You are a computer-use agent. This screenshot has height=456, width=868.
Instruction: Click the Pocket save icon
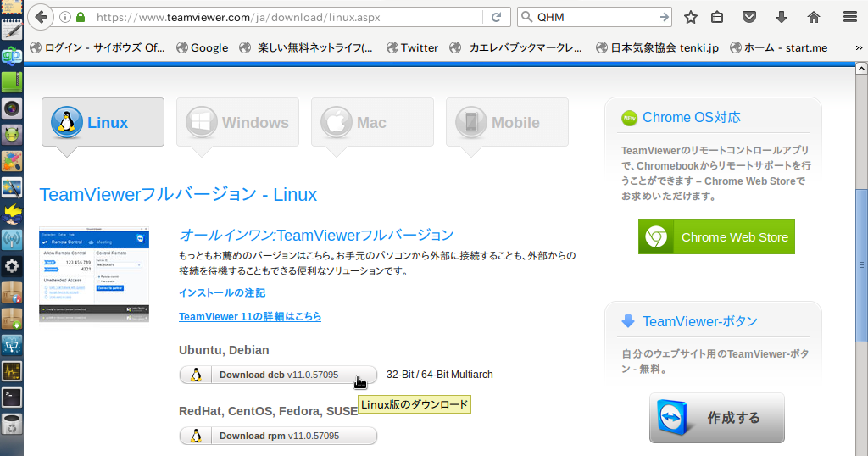749,17
